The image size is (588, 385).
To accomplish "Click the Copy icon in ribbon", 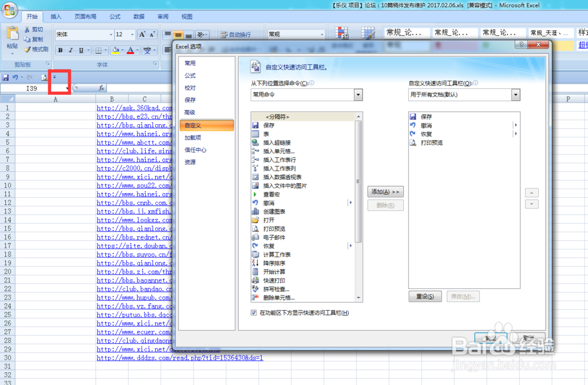I will point(27,39).
